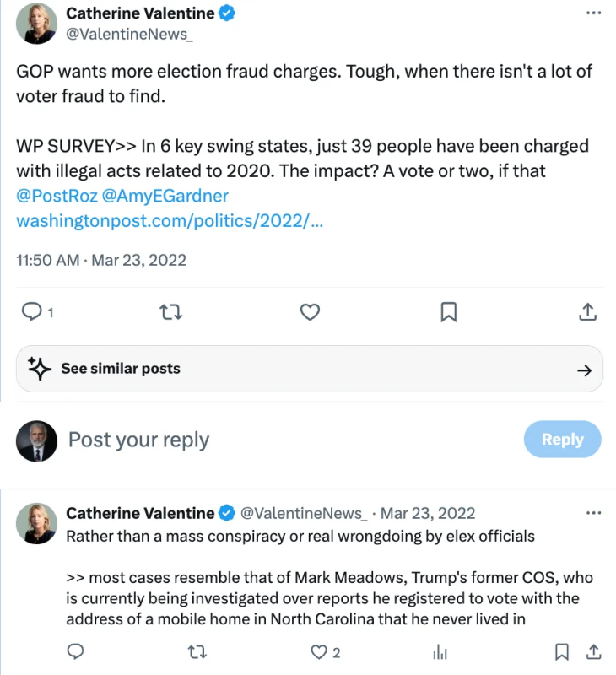616x675 pixels.
Task: Bookmark the follow-up tweet
Action: click(562, 651)
